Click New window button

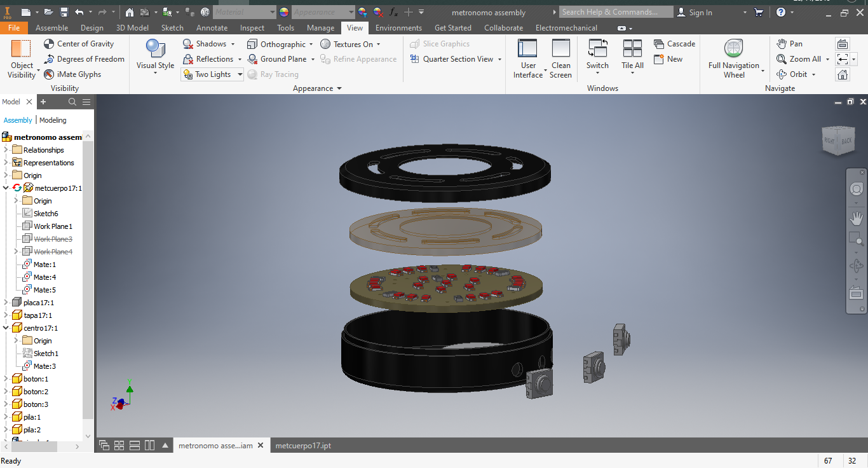668,59
